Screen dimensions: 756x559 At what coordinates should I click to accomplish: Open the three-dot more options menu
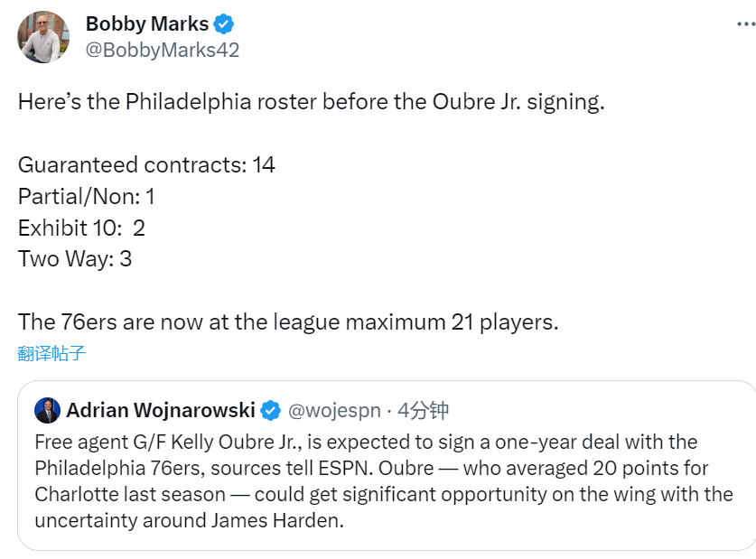click(x=743, y=24)
